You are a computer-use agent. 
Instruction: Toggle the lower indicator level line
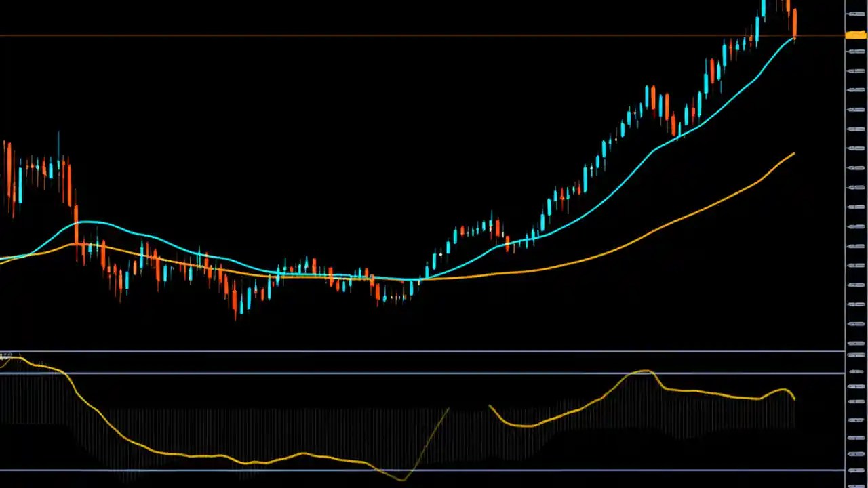tap(407, 470)
